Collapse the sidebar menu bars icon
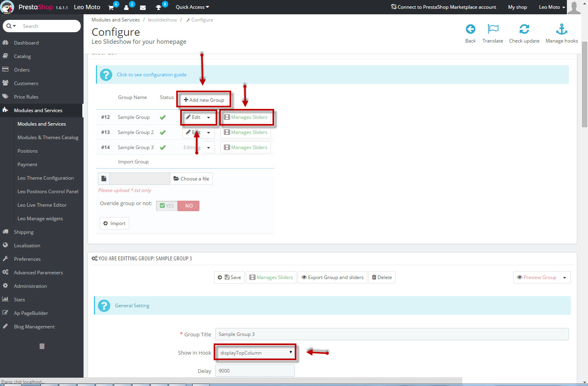588x386 pixels. click(x=42, y=346)
